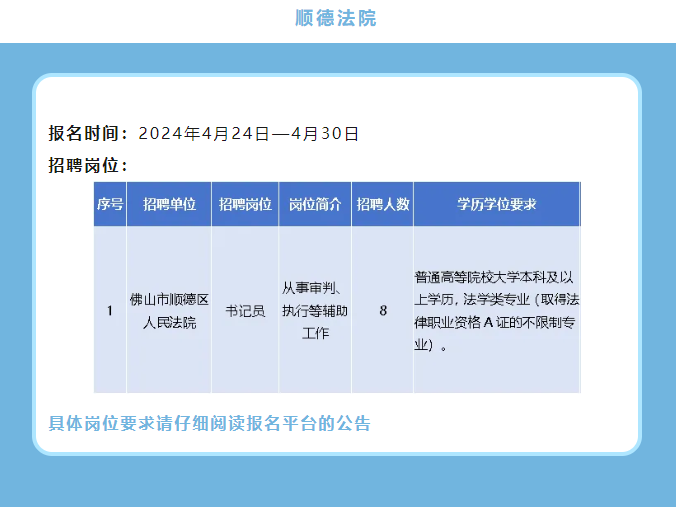Click the row number 1 cell

tap(110, 310)
